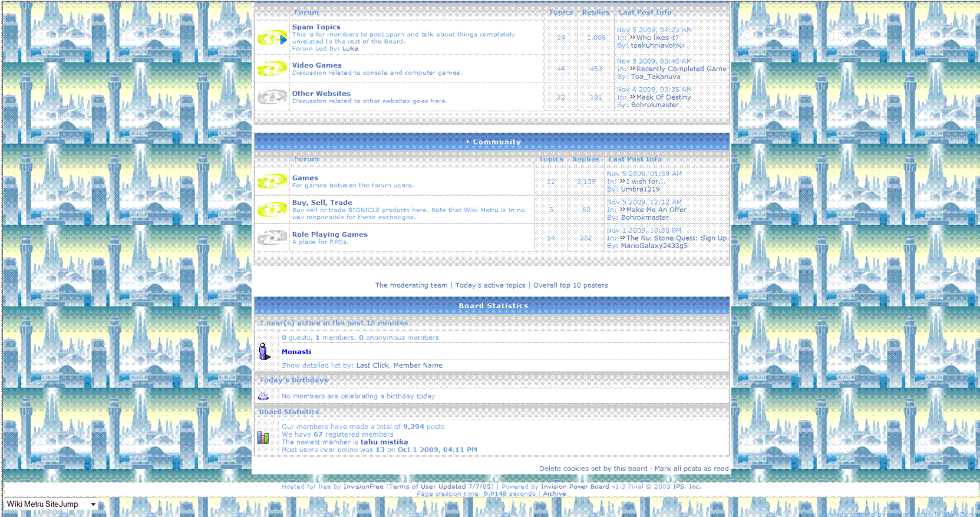View MarioGalaxy2433g5's profile
This screenshot has width=980, height=517.
click(x=654, y=246)
